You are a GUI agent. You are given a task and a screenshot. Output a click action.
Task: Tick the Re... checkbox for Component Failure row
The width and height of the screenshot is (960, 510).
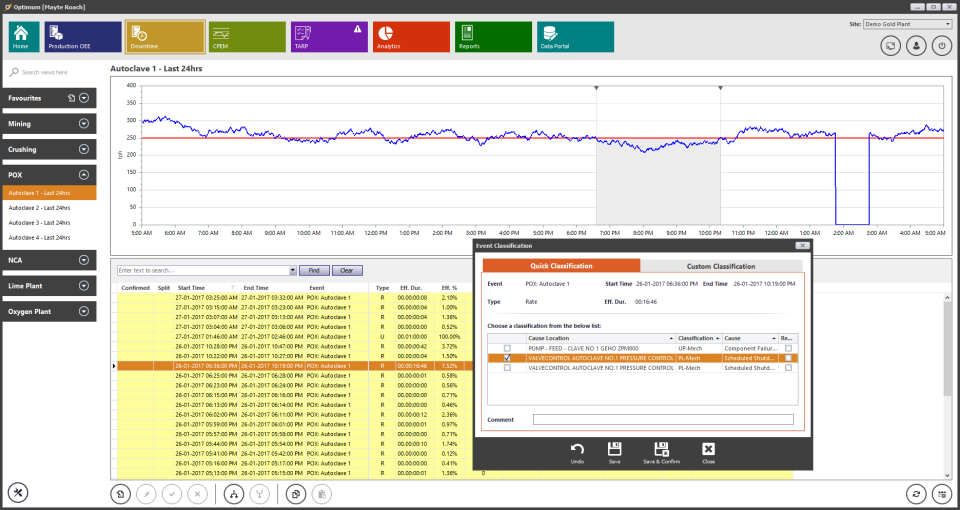click(788, 348)
